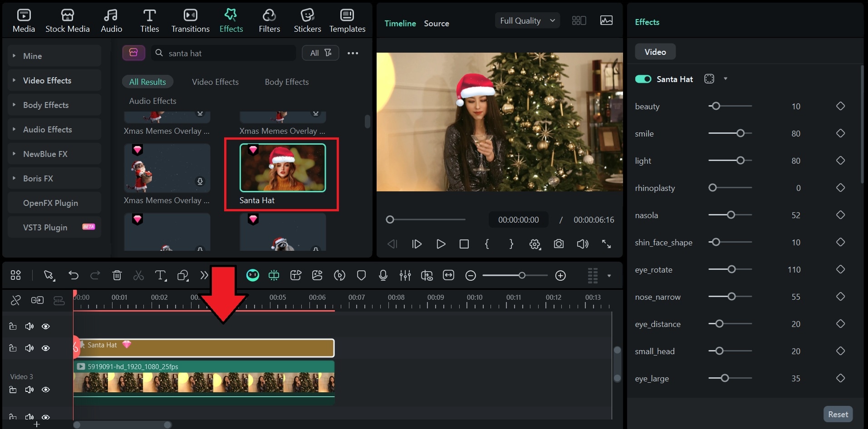
Task: Hide the Video 3 track
Action: (x=45, y=390)
